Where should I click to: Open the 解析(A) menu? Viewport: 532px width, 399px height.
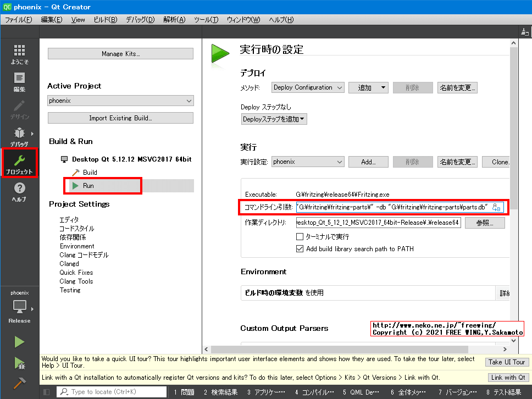click(174, 20)
